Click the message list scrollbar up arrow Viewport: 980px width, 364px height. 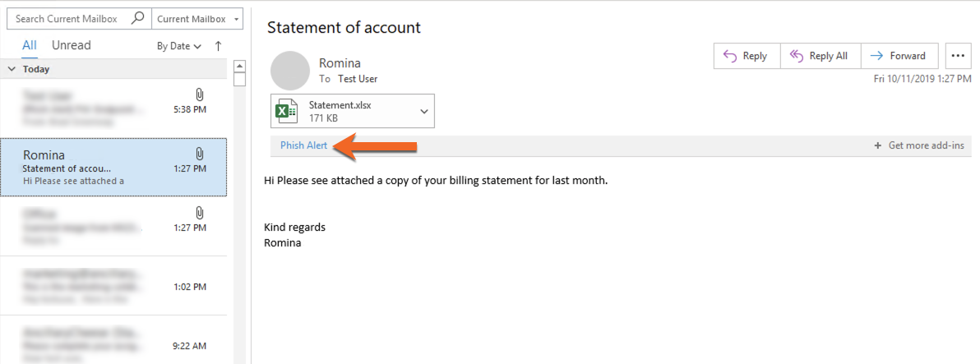(x=239, y=67)
